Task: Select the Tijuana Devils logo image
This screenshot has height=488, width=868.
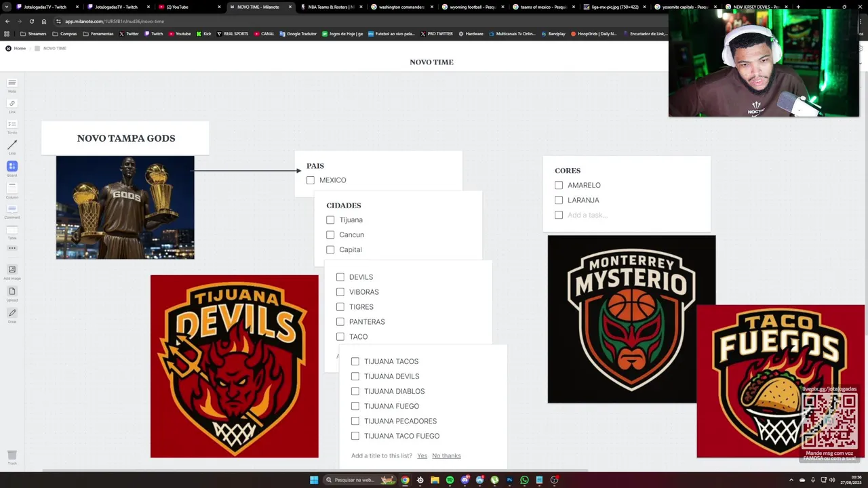Action: (x=235, y=366)
